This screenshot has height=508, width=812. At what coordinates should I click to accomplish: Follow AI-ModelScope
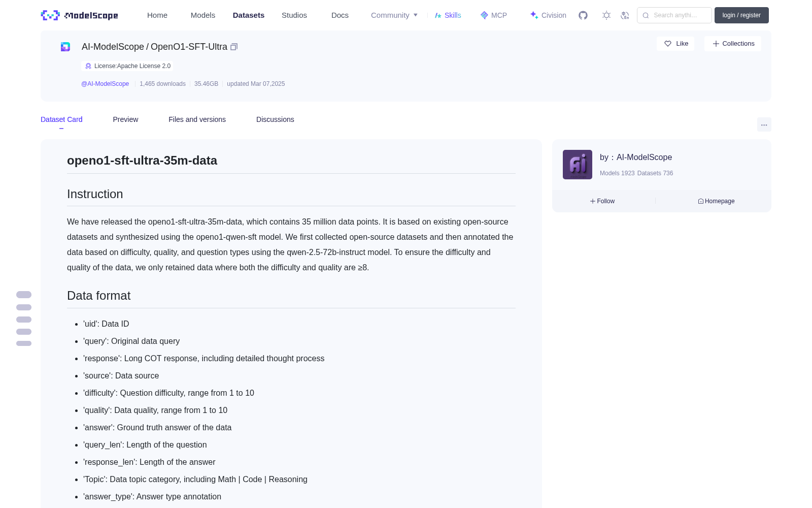602,201
